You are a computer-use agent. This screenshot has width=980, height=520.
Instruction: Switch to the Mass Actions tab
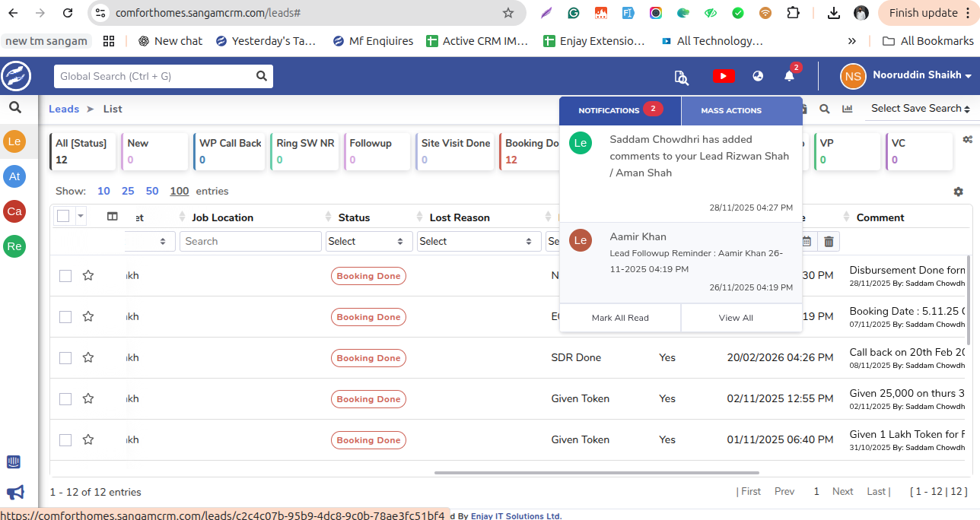click(x=730, y=111)
